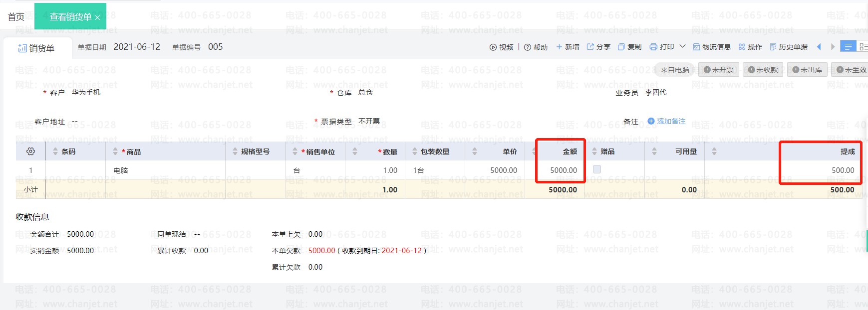Sort by the 提成 column
Screen dimensions: 868x310
tap(714, 151)
